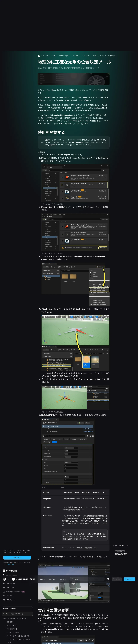This screenshot has width=138, height=644.
Task: Select Sun Position Calculator Content folder row
Action: pos(57,365)
